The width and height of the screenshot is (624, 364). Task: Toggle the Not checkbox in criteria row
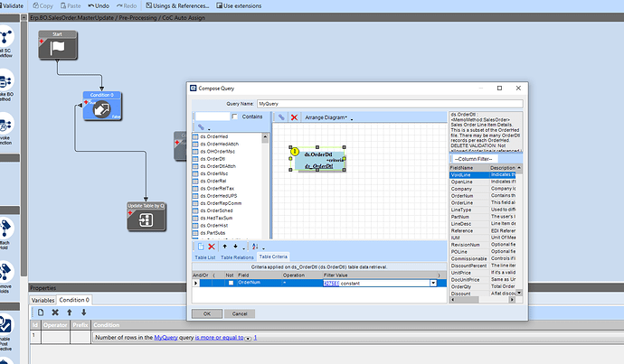pyautogui.click(x=229, y=283)
